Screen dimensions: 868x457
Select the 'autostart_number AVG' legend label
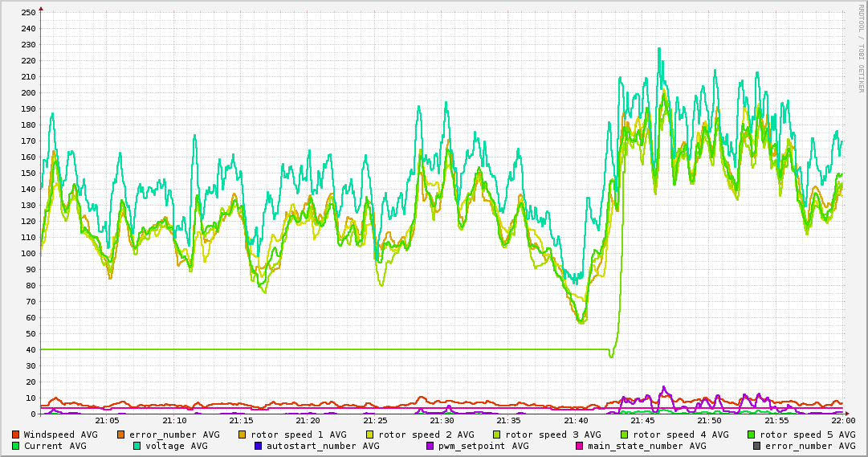pyautogui.click(x=324, y=446)
